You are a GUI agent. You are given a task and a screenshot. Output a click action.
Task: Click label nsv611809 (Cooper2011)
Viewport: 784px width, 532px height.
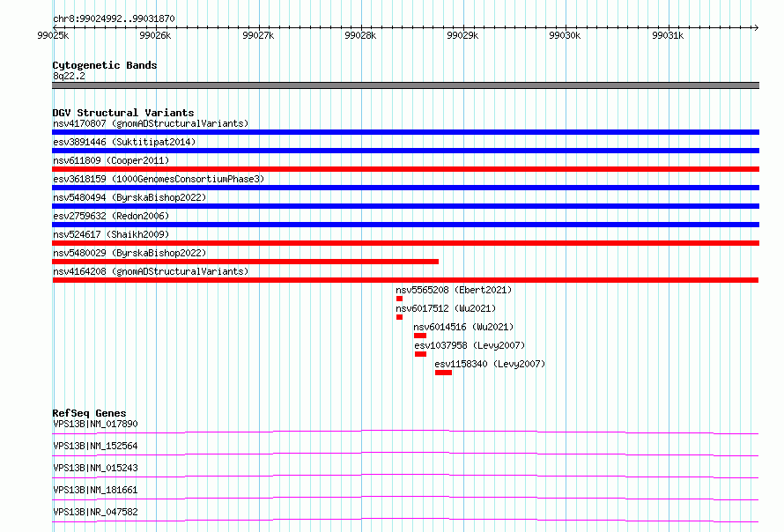coord(111,160)
